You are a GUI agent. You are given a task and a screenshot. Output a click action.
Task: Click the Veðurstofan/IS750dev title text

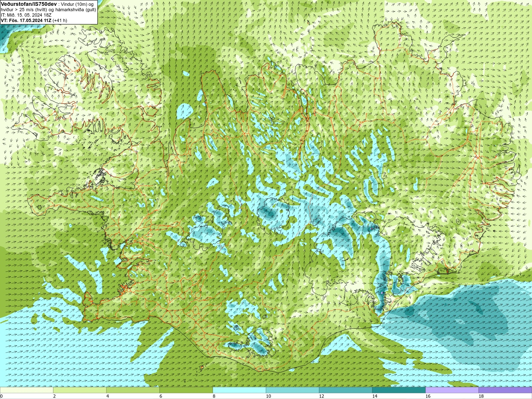click(x=29, y=4)
